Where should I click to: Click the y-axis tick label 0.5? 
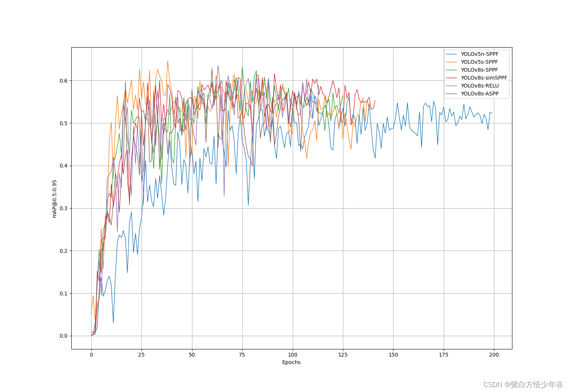click(63, 123)
